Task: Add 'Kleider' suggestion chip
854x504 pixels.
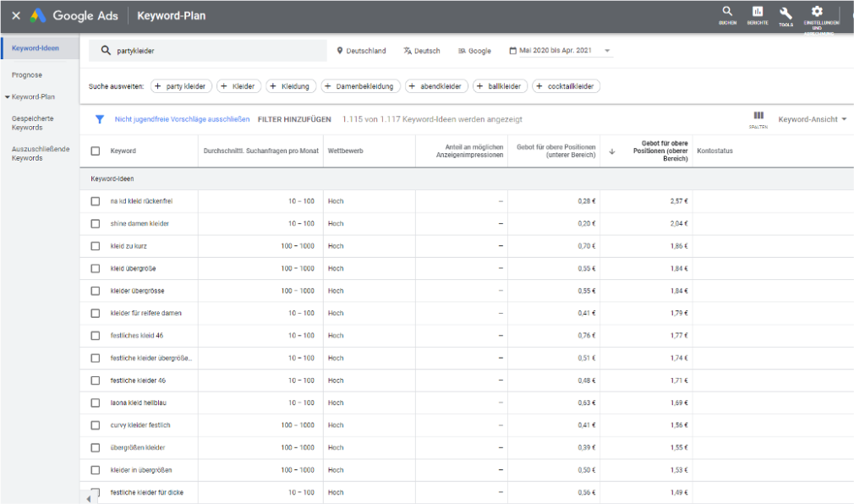Action: (239, 86)
